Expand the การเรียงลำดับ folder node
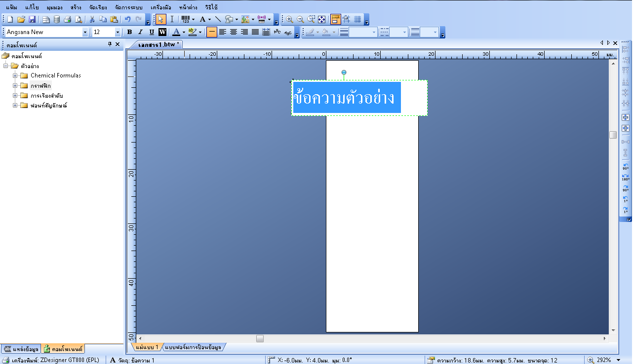The width and height of the screenshot is (633, 364). 15,95
